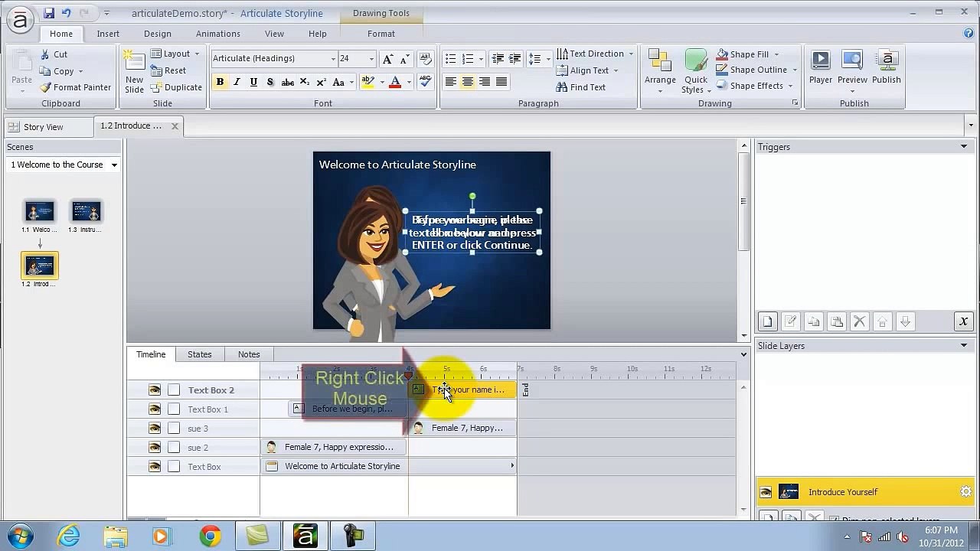
Task: Open Articulate Help question mark
Action: click(x=969, y=34)
